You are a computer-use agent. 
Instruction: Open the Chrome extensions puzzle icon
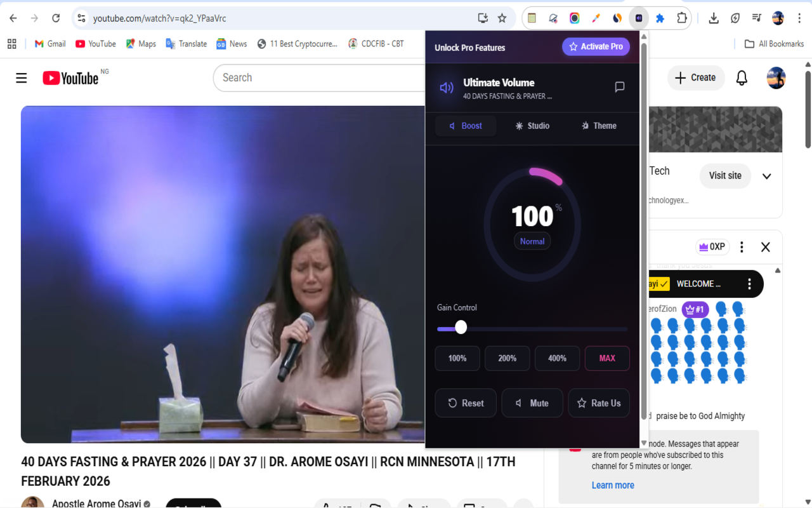682,18
